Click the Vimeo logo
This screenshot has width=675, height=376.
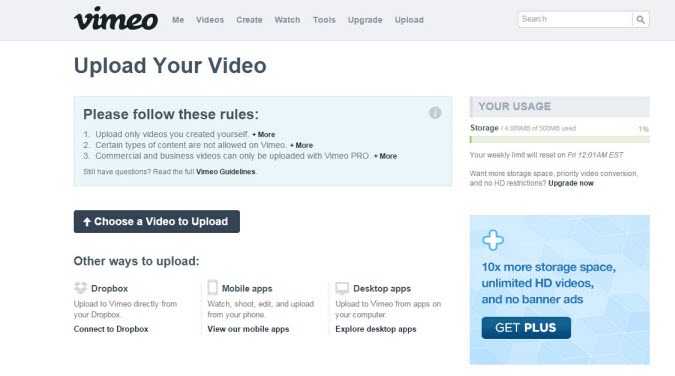tap(116, 19)
